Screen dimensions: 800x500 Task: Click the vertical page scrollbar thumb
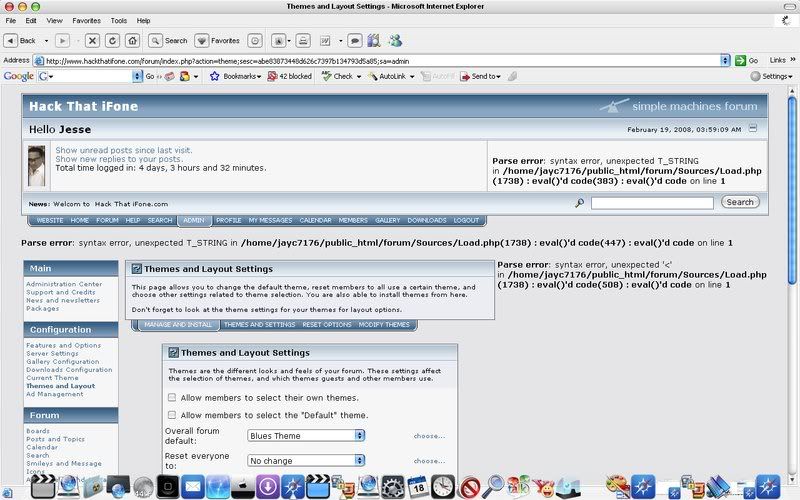[791, 189]
